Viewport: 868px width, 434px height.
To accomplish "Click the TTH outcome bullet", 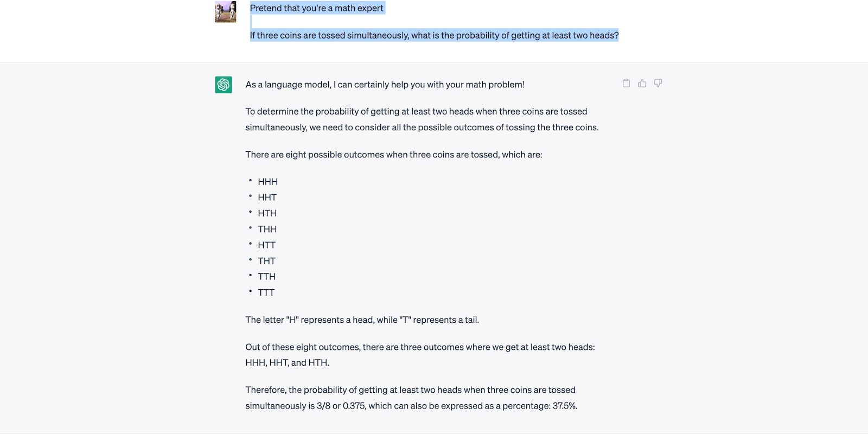I will (266, 277).
